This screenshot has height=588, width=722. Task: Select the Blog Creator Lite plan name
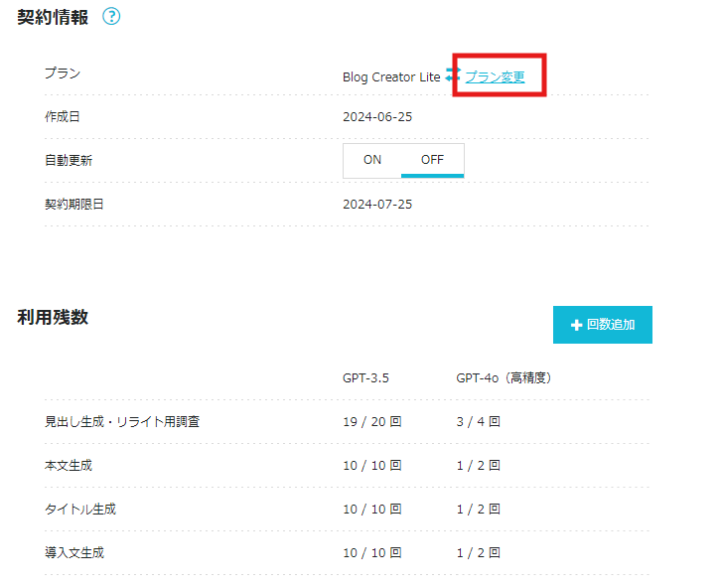tap(391, 76)
